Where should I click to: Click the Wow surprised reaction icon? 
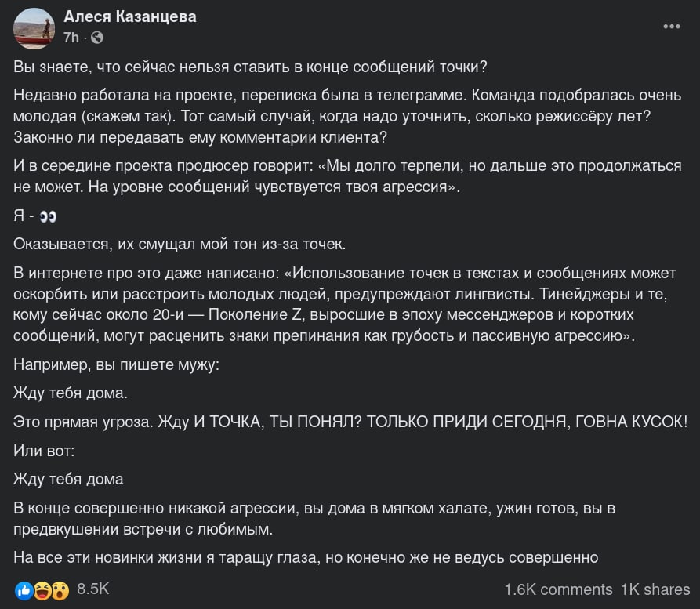(60, 589)
